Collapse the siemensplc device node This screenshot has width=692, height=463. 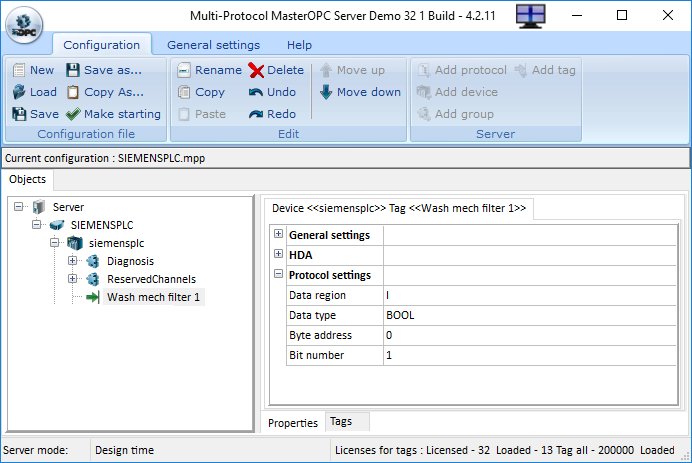pos(55,242)
